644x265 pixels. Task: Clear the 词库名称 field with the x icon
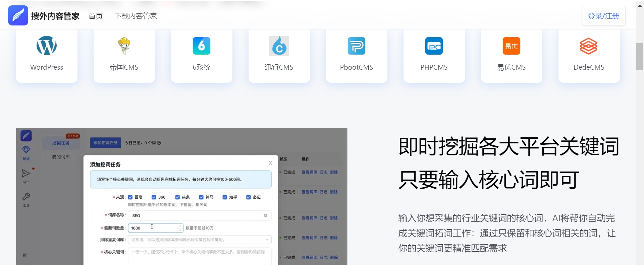(x=265, y=215)
